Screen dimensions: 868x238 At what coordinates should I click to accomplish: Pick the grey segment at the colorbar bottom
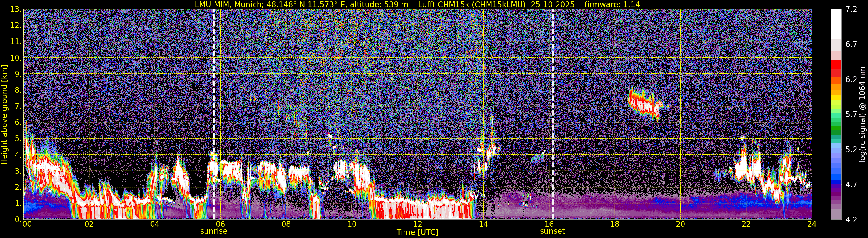836,214
